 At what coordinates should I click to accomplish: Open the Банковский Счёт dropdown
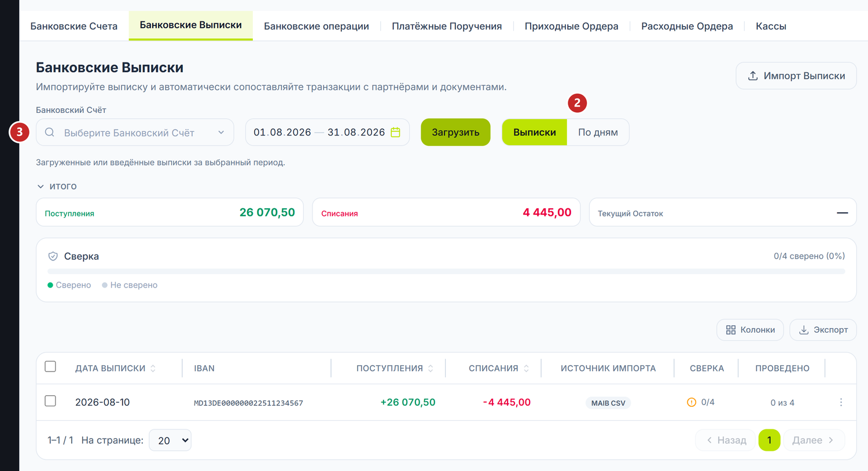[135, 133]
